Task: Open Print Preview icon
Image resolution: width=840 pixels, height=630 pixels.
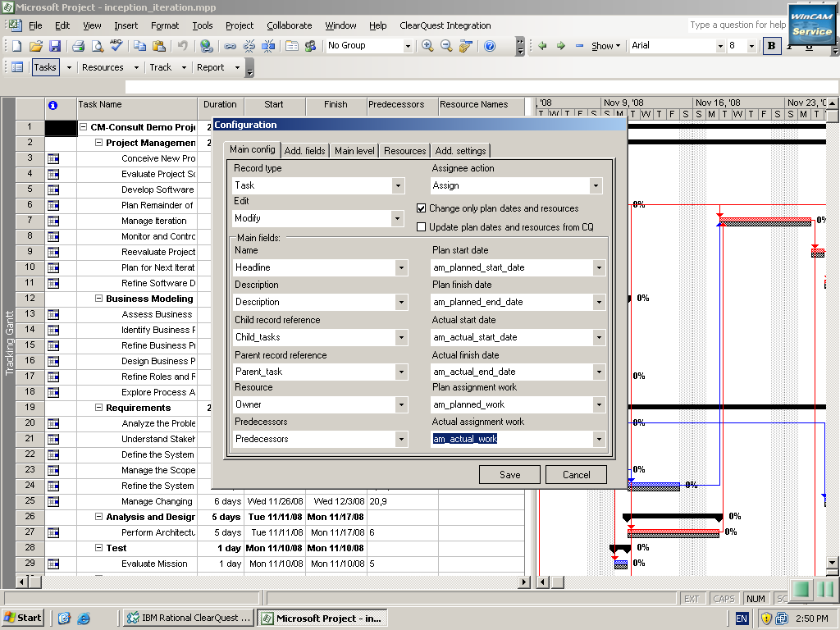Action: (x=97, y=46)
